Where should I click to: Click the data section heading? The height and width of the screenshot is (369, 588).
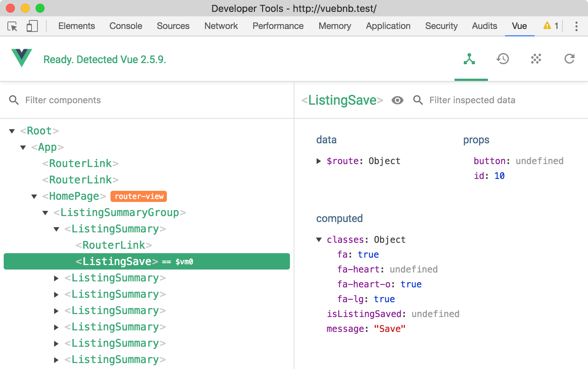coord(326,140)
